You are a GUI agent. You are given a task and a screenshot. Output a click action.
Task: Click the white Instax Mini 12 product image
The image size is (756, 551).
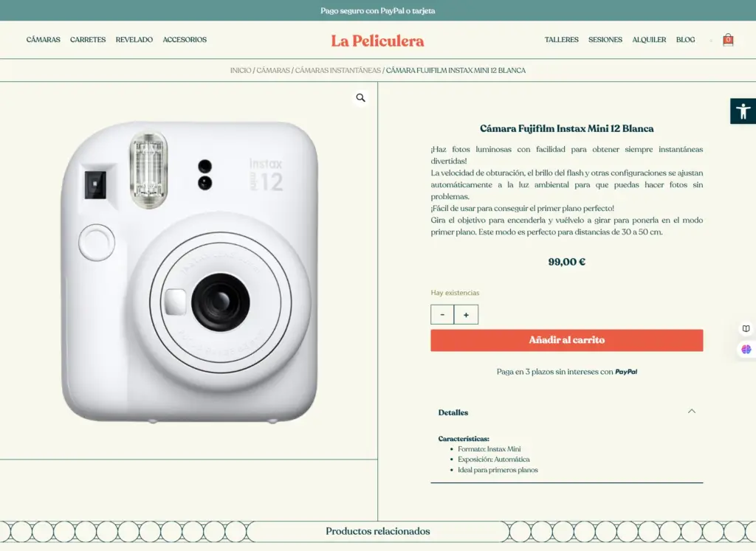189,271
